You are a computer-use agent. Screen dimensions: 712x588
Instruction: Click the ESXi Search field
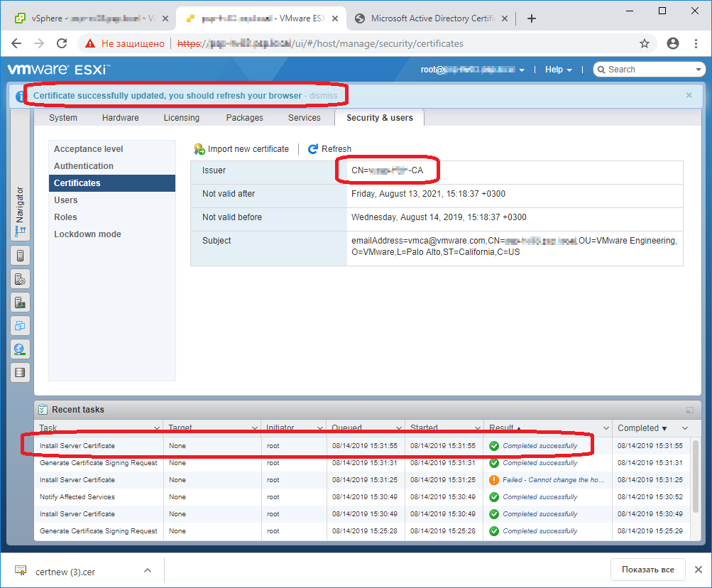click(x=650, y=70)
